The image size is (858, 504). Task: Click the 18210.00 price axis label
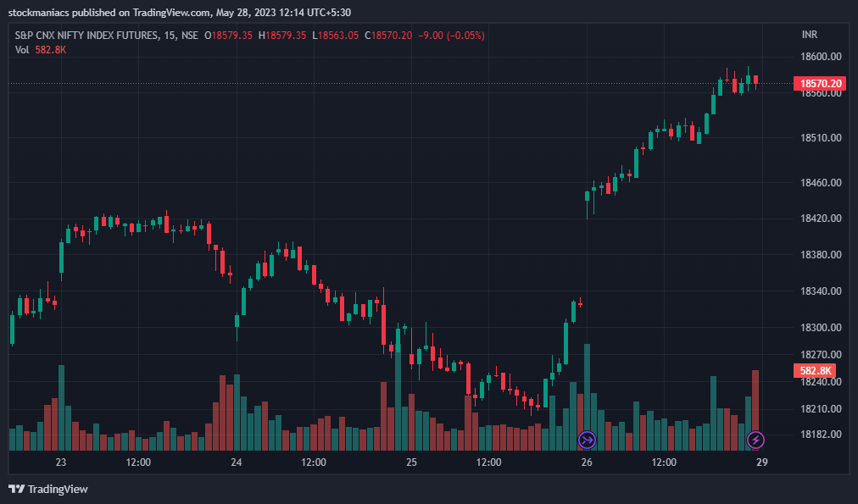(821, 409)
